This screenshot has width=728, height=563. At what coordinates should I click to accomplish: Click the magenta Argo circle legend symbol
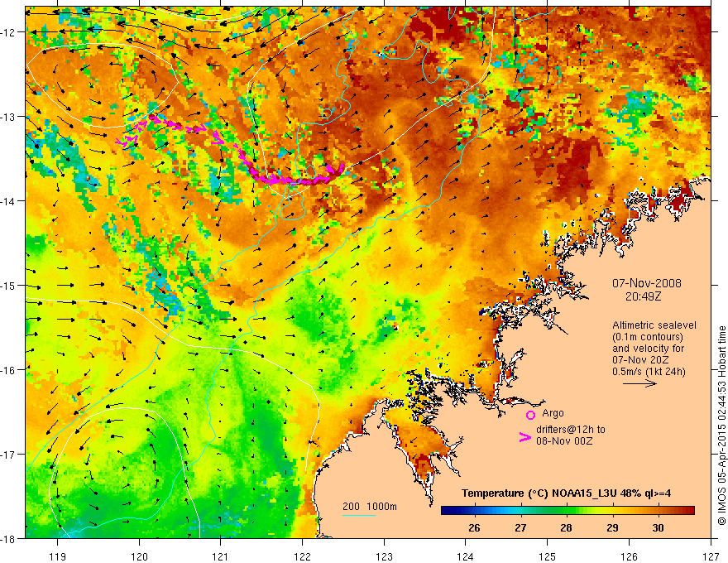pyautogui.click(x=530, y=415)
